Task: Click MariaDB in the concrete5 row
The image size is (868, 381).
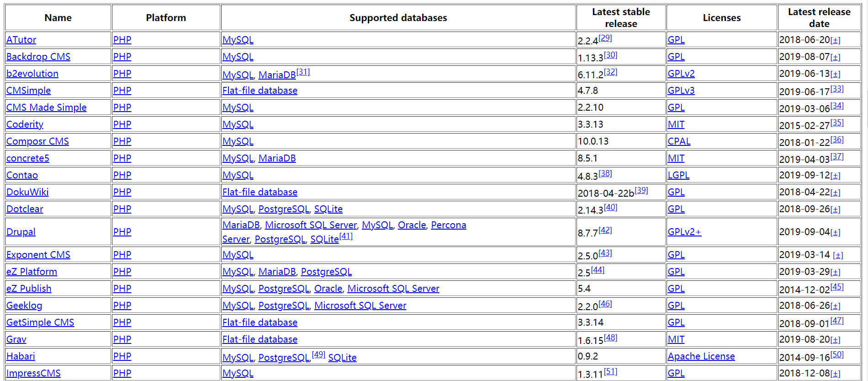Action: tap(277, 158)
